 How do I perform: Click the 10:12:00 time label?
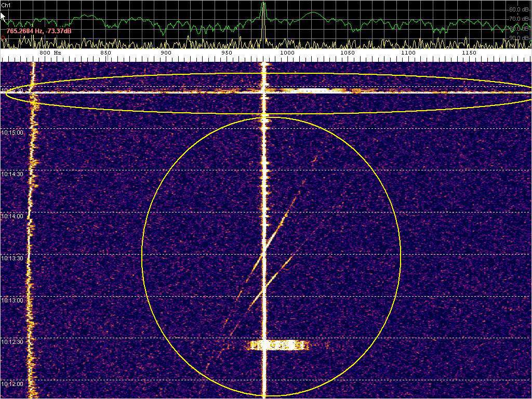point(13,384)
